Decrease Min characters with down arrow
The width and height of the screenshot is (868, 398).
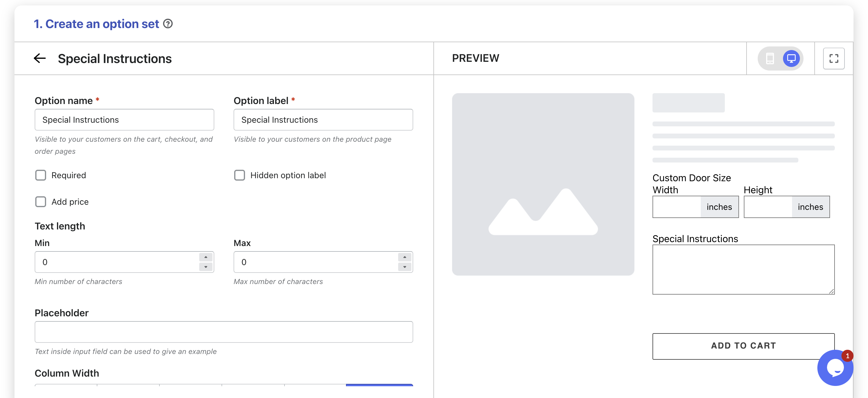point(206,267)
